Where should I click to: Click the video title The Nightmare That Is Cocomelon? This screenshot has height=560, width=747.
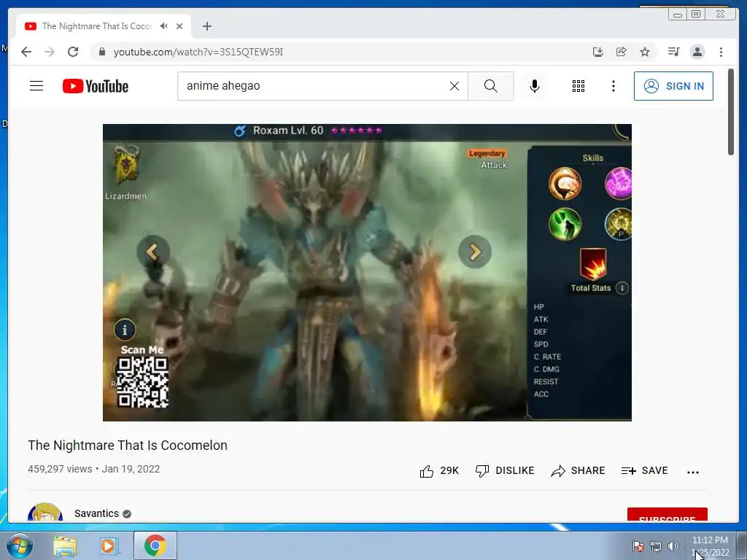(128, 446)
